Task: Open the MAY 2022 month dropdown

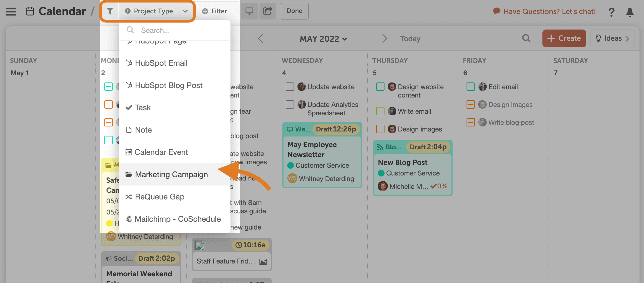Action: [x=323, y=39]
